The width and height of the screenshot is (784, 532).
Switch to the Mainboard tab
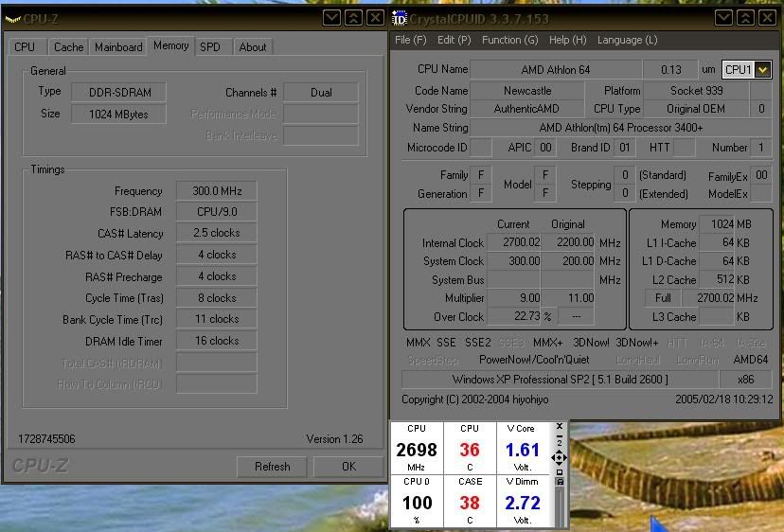click(x=118, y=47)
